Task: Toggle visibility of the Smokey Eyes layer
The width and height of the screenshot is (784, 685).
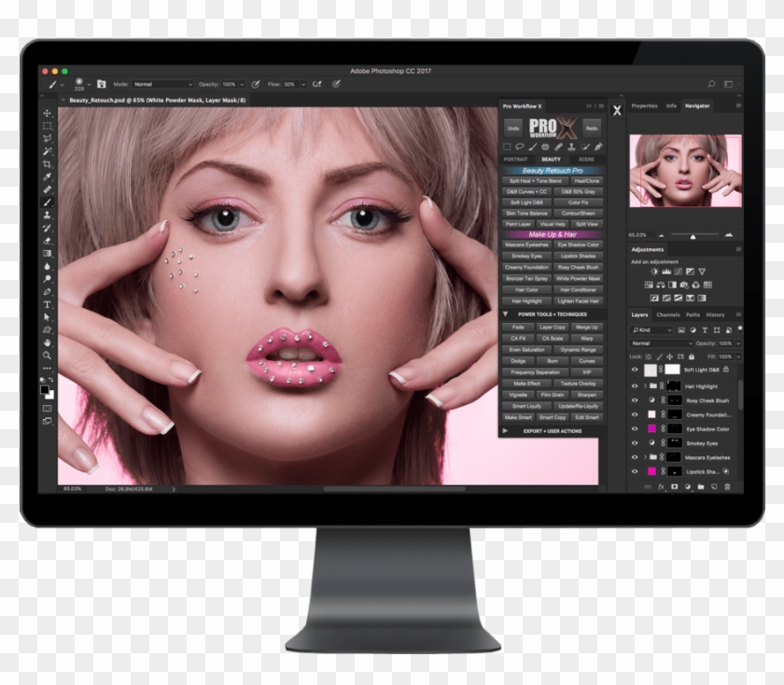Action: (634, 443)
